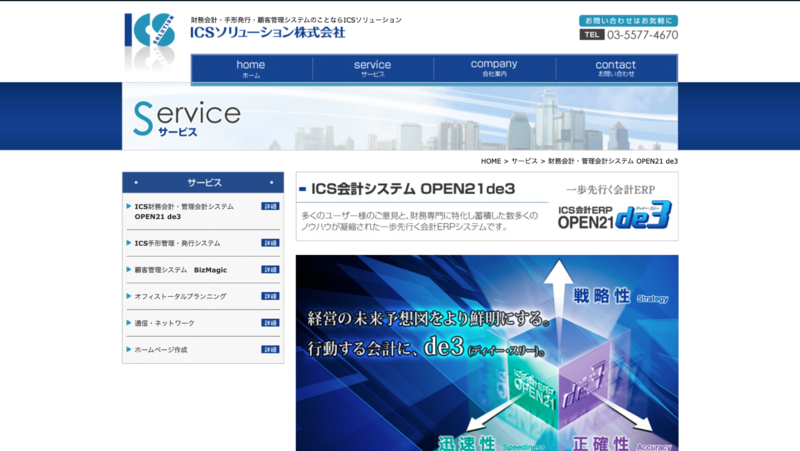Click the 一歩先行く会計ERP tagline
This screenshot has height=451, width=800.
click(610, 190)
